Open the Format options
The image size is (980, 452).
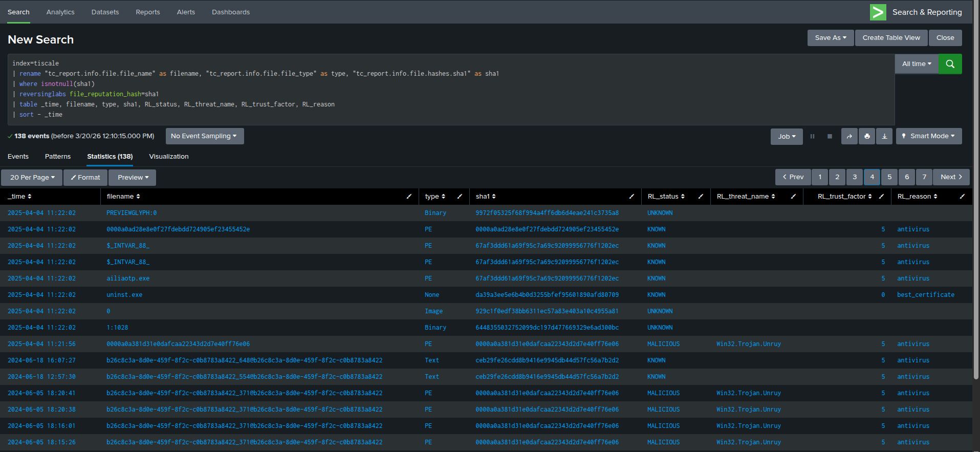click(85, 178)
